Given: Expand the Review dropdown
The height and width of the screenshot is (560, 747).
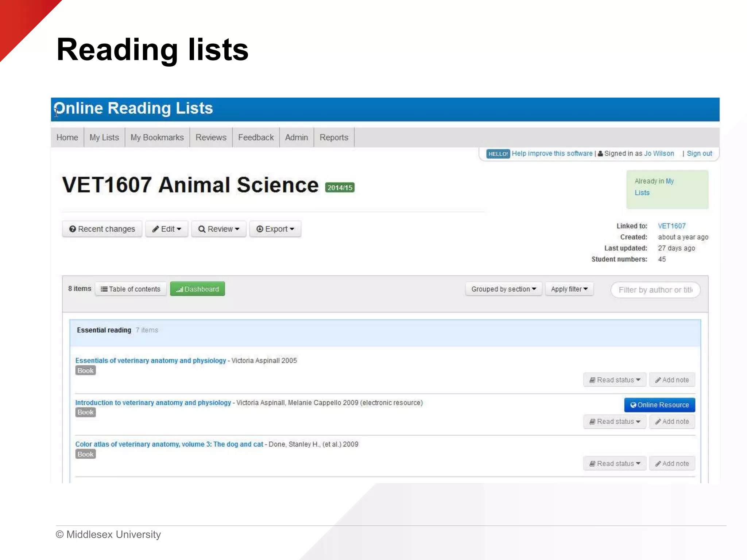Looking at the screenshot, I should pos(219,229).
